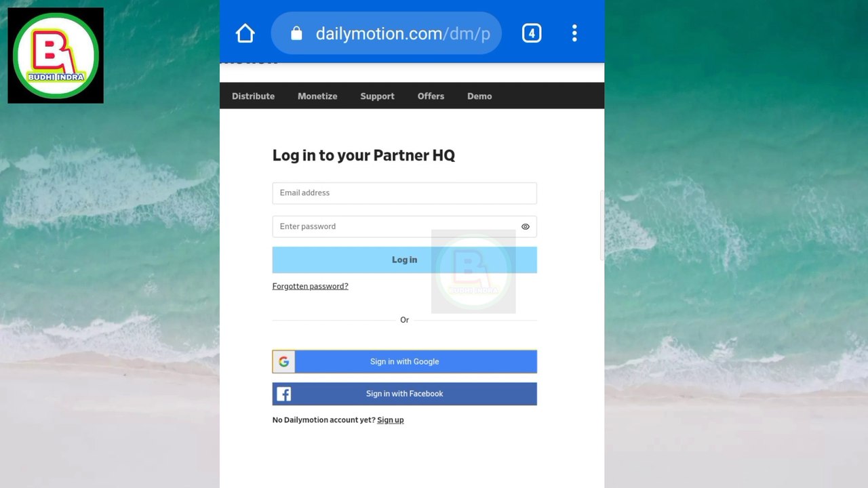The image size is (868, 488).
Task: Tap the browser home icon
Action: point(245,33)
